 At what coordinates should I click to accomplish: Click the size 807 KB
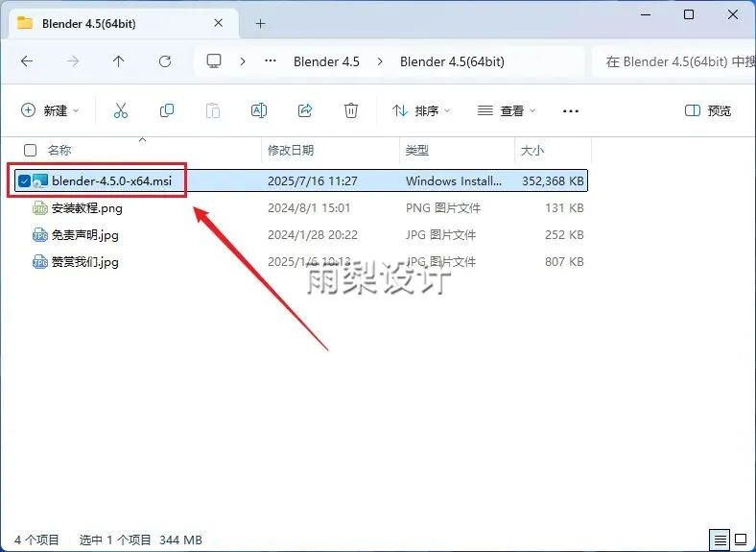point(564,262)
